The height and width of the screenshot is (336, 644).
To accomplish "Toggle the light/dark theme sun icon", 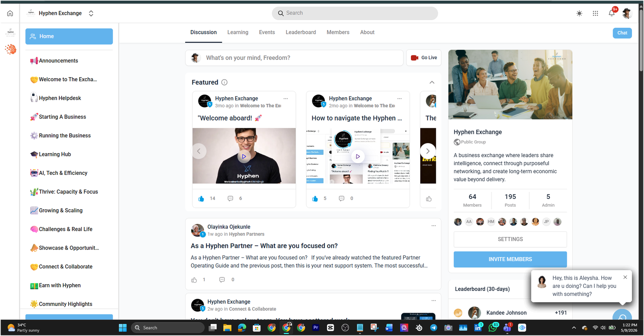I will click(x=579, y=13).
